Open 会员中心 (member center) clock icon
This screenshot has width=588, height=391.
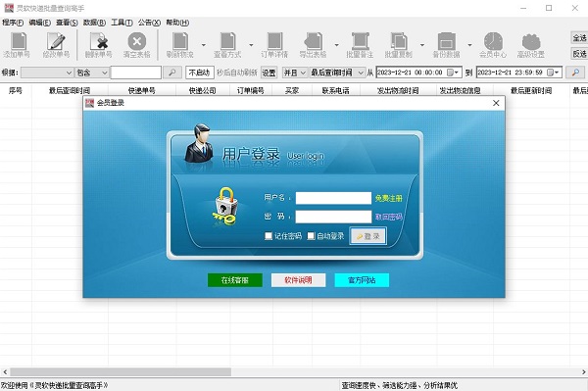[x=493, y=45]
